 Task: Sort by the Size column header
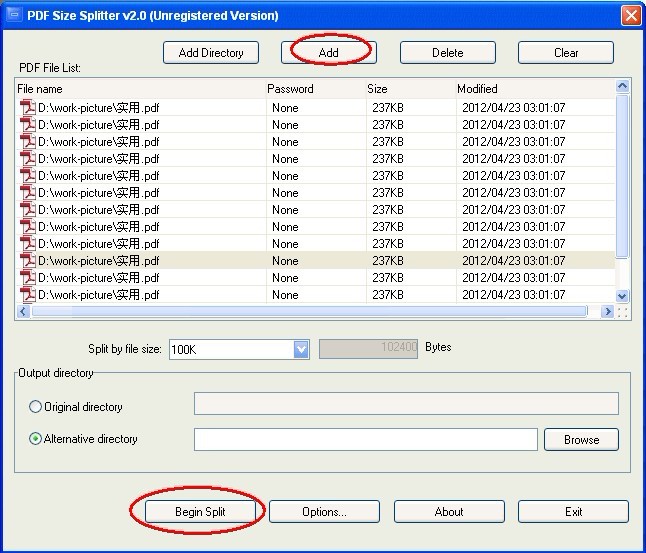point(411,89)
